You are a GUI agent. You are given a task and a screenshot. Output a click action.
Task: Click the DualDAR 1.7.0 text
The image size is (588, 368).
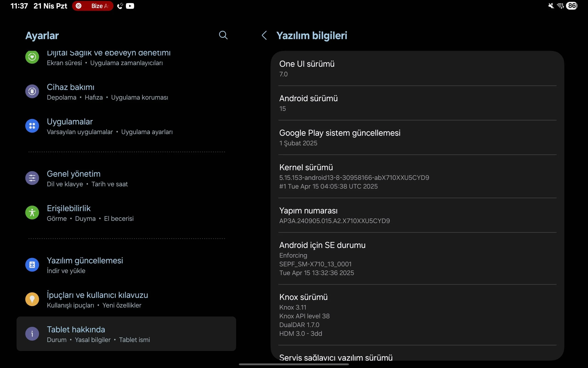299,325
